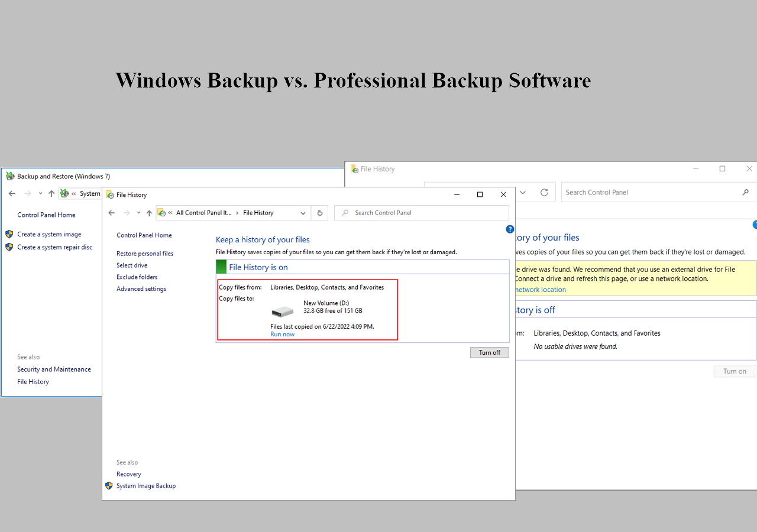
Task: Open help in the front File History window
Action: tap(510, 229)
